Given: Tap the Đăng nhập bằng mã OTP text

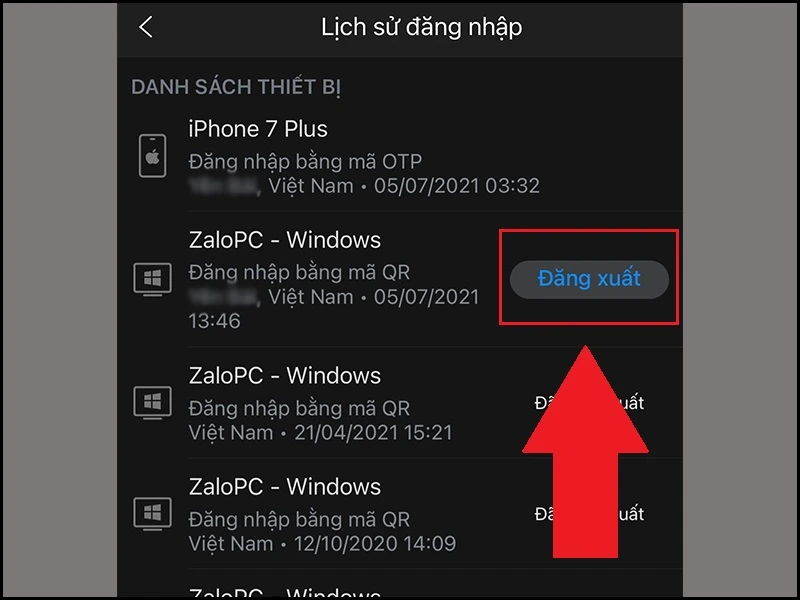Looking at the screenshot, I should coord(305,162).
